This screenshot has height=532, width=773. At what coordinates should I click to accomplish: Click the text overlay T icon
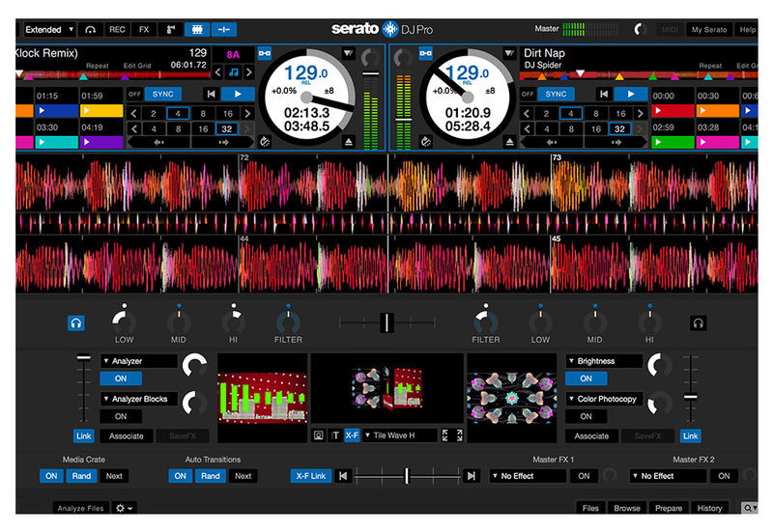pyautogui.click(x=333, y=435)
